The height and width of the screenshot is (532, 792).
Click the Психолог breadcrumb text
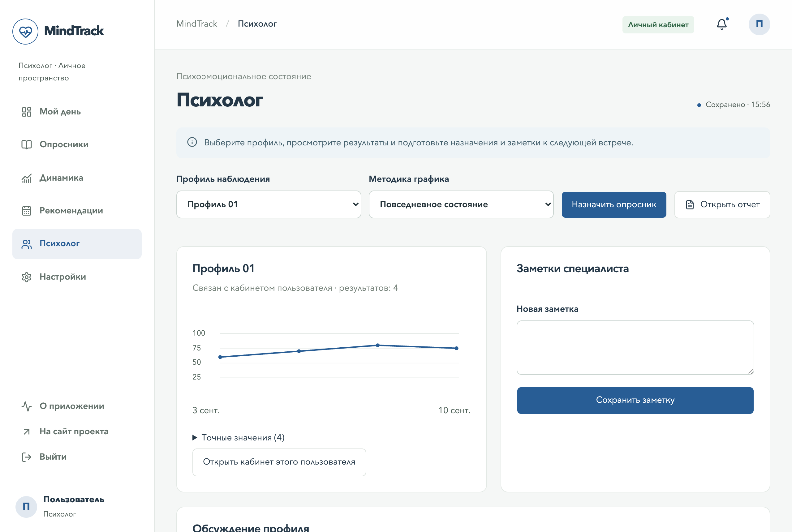click(x=257, y=24)
